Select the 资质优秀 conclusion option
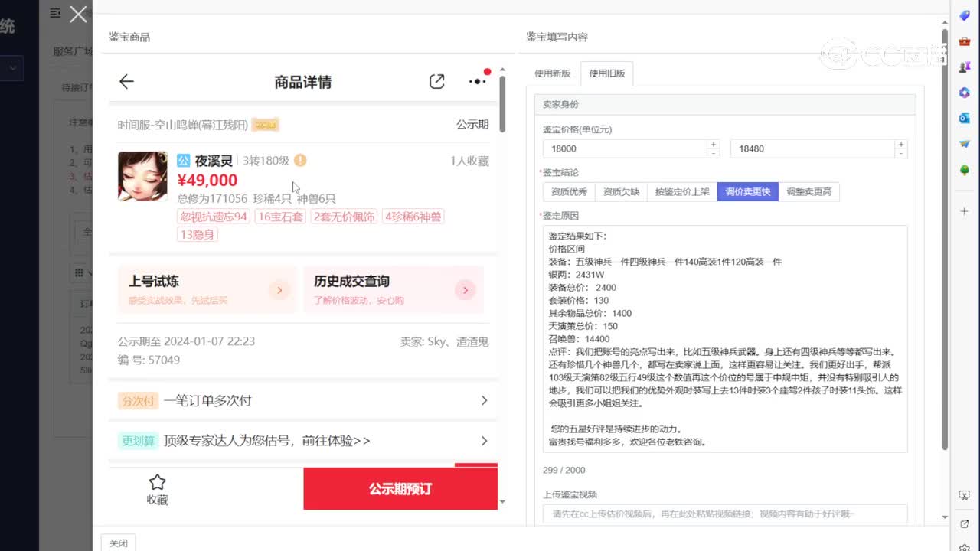Viewport: 980px width, 551px height. pyautogui.click(x=567, y=191)
